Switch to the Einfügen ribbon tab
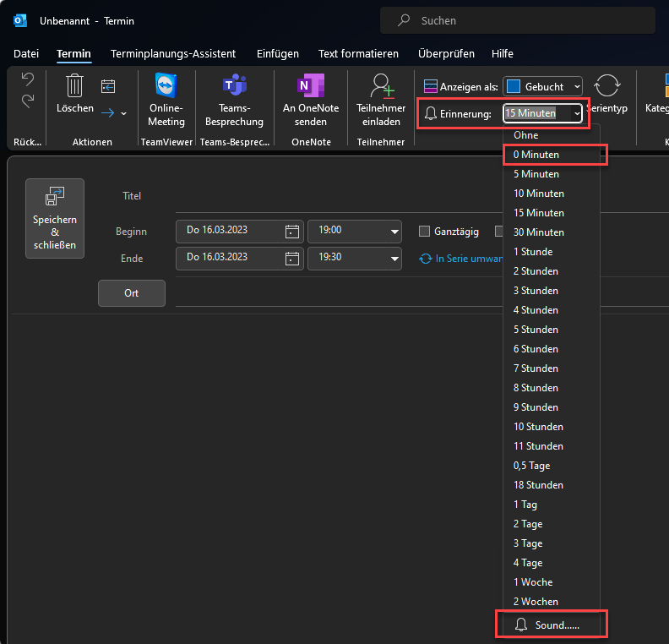 click(x=277, y=53)
